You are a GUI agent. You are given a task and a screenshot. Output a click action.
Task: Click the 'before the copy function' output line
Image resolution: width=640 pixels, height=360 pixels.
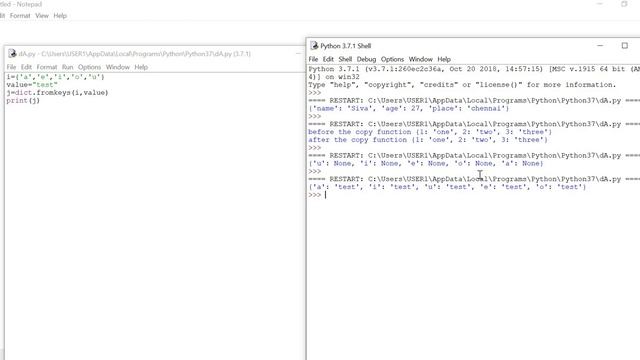[x=430, y=132]
